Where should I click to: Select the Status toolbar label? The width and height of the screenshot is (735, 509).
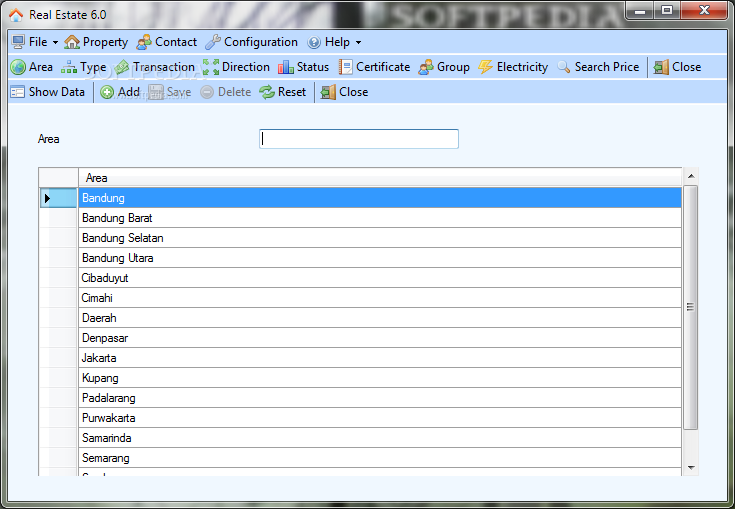(x=313, y=67)
